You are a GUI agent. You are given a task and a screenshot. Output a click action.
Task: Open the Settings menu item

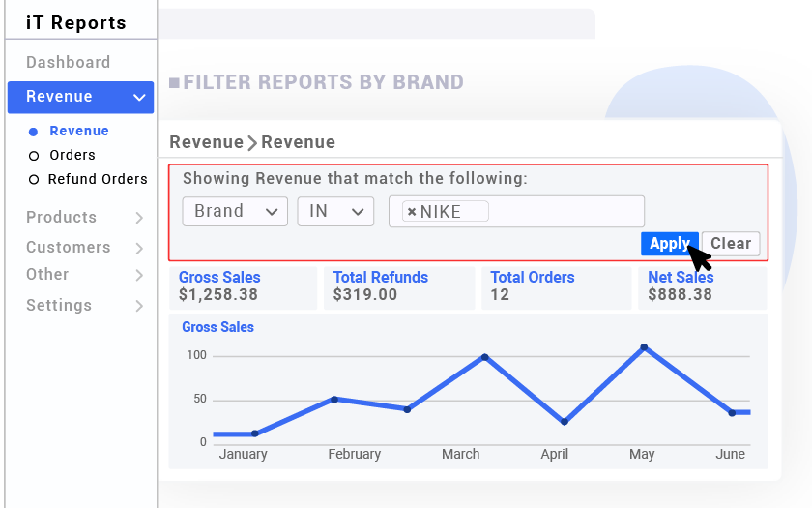[59, 306]
